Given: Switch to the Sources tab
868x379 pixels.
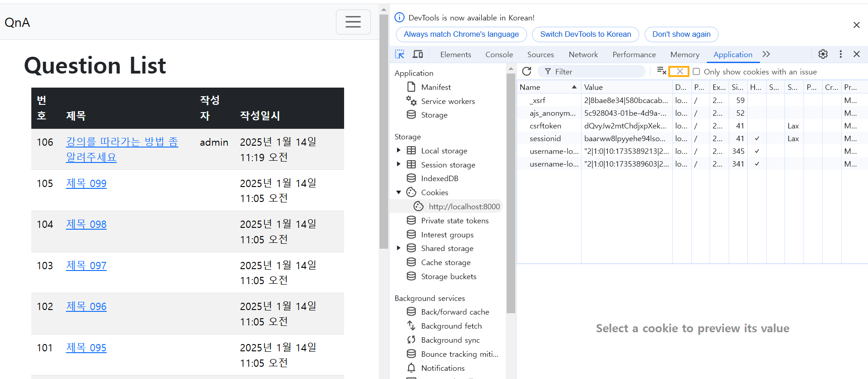Looking at the screenshot, I should click(540, 54).
